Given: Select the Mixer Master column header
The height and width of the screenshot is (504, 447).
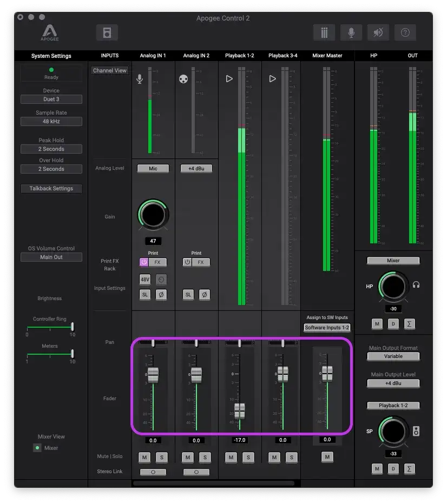Looking at the screenshot, I should (327, 56).
